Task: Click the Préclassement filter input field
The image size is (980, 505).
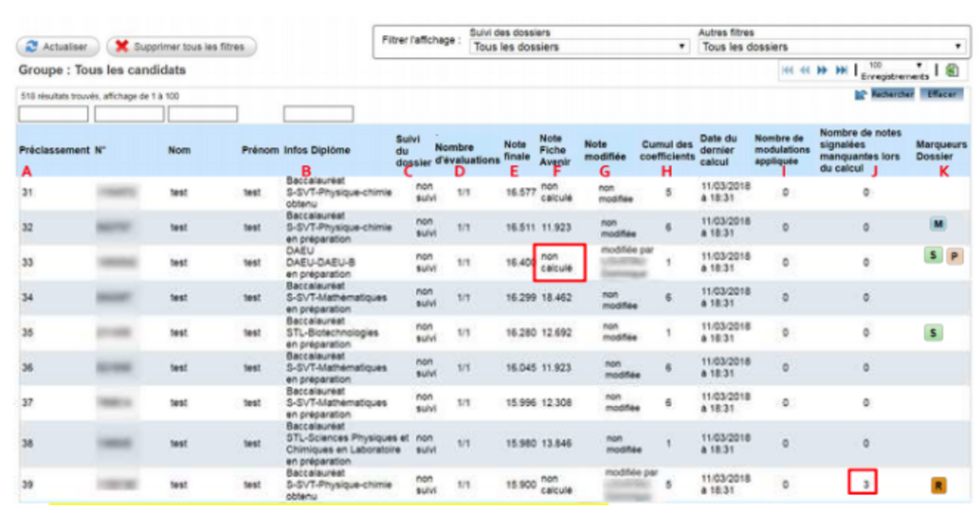Action: [x=53, y=114]
